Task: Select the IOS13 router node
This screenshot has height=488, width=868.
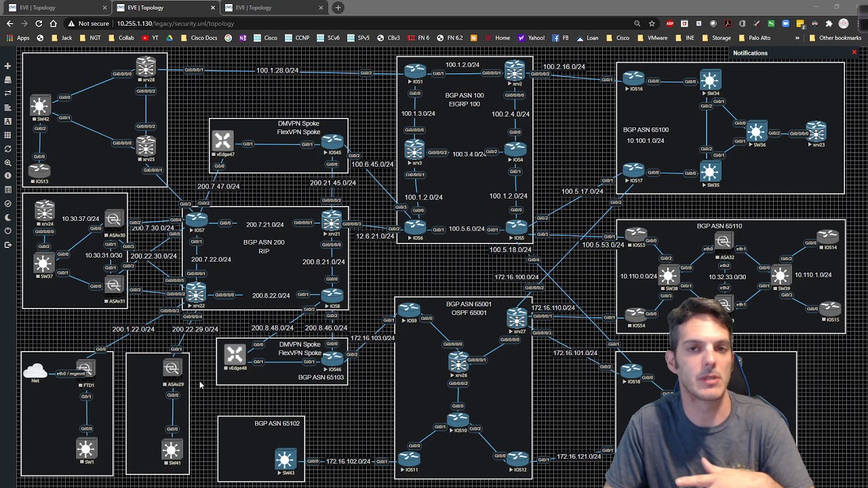Action: pyautogui.click(x=40, y=169)
